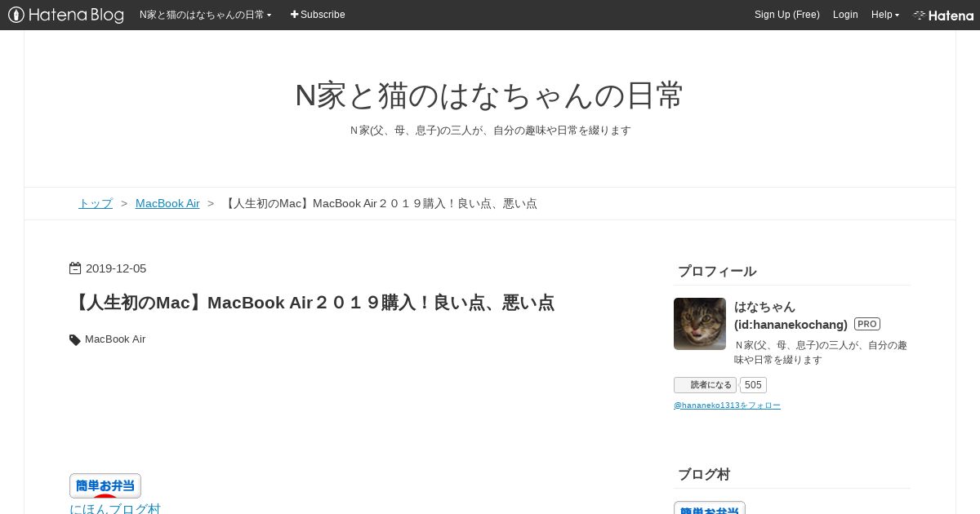Click the cat profile picture
Viewport: 980px width, 514px height.
click(700, 324)
